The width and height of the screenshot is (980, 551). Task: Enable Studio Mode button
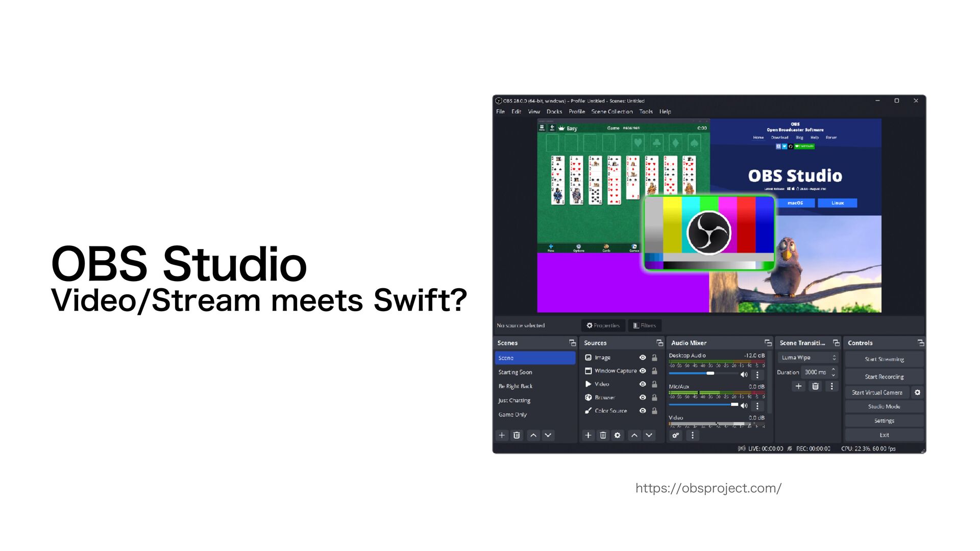click(x=884, y=407)
